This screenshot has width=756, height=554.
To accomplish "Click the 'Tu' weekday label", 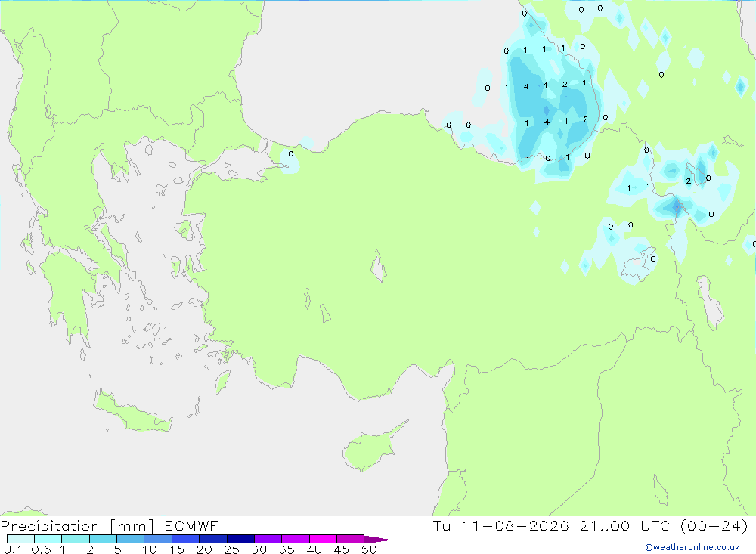I will pyautogui.click(x=442, y=525).
